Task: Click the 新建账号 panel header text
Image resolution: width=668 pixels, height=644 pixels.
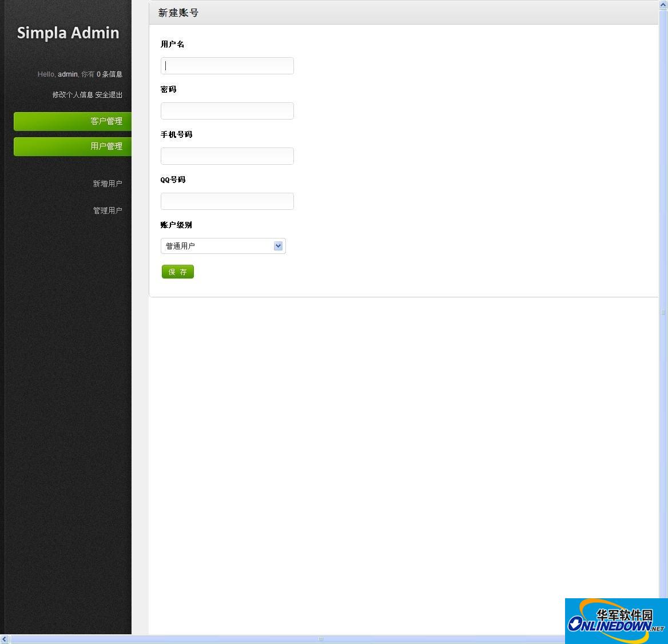Action: 178,13
